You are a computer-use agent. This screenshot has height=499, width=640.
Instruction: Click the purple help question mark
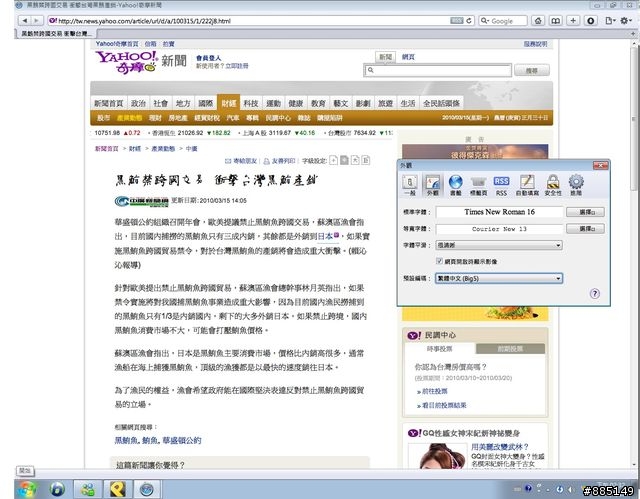(x=595, y=293)
